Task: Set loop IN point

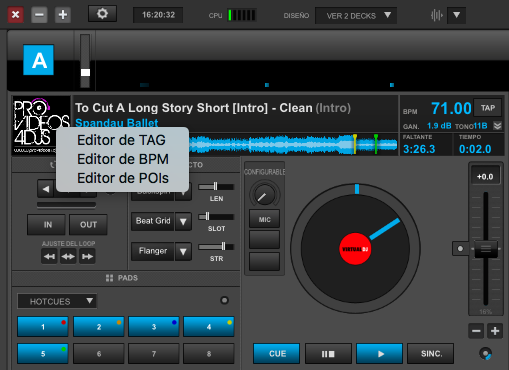Action: coord(46,225)
